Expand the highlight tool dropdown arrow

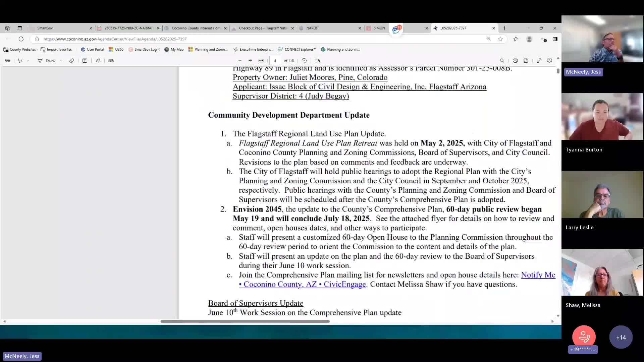[28, 61]
